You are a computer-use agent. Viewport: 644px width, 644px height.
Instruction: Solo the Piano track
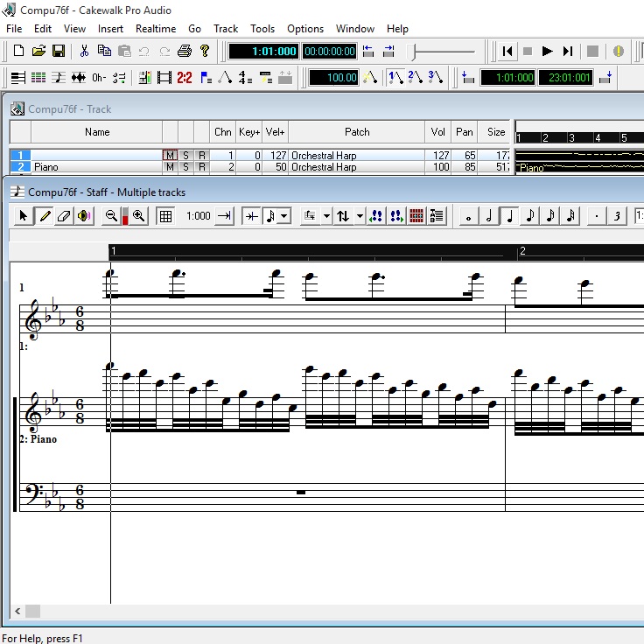click(x=185, y=167)
